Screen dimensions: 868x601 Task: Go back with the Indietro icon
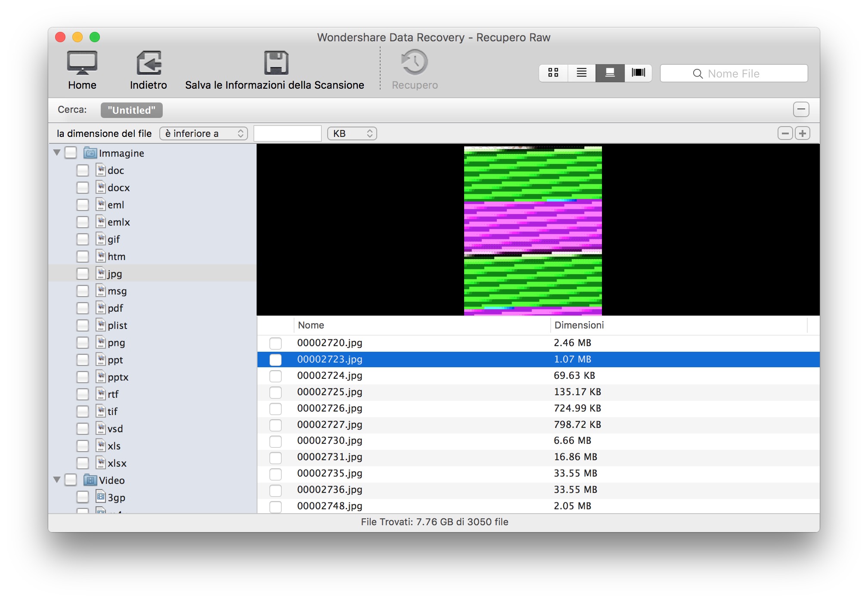[x=149, y=63]
